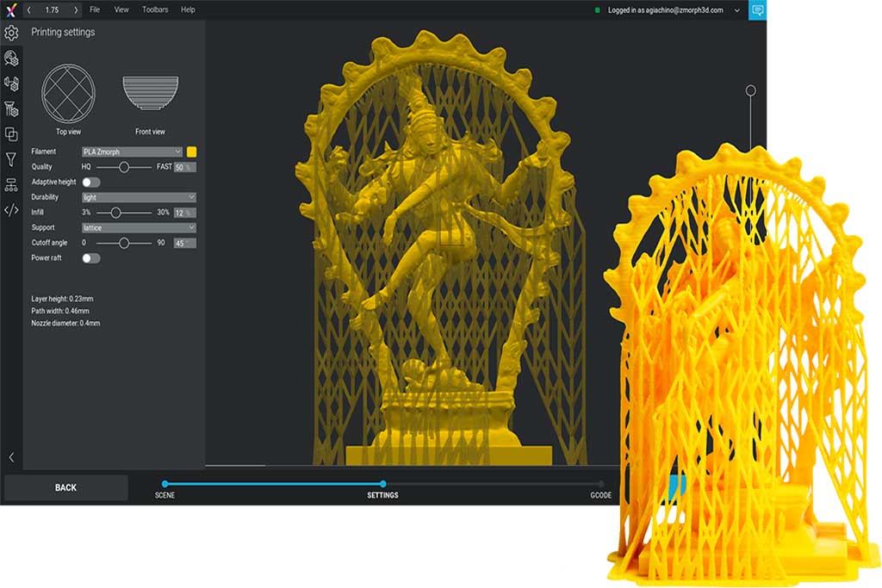
Task: Open the Filament PLA Zmorph dropdown
Action: click(x=132, y=152)
